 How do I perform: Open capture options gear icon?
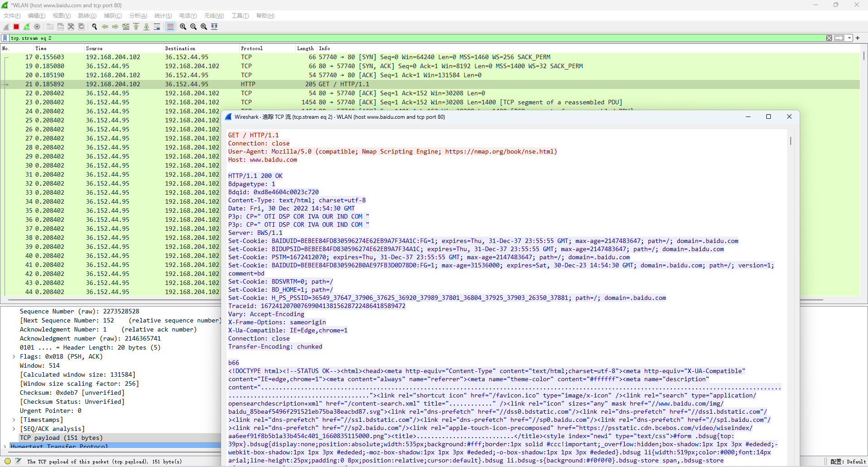(x=37, y=27)
